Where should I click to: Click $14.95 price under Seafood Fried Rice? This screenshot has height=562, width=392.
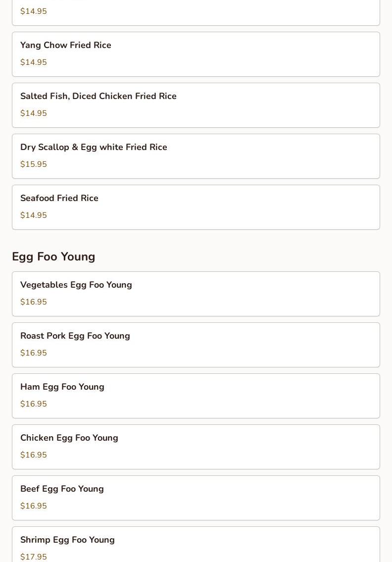pos(34,215)
